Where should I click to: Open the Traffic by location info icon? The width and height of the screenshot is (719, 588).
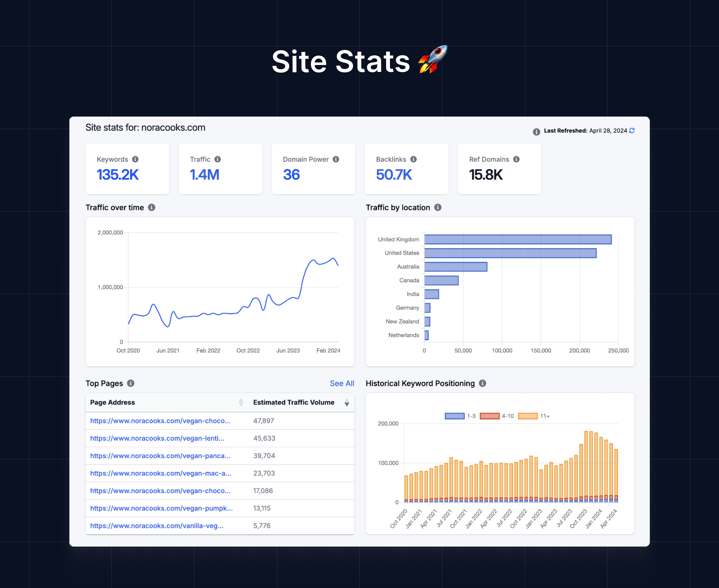point(438,207)
